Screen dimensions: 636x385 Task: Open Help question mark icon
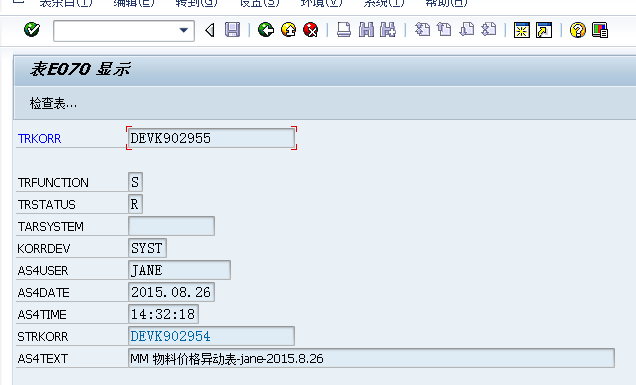[x=578, y=30]
